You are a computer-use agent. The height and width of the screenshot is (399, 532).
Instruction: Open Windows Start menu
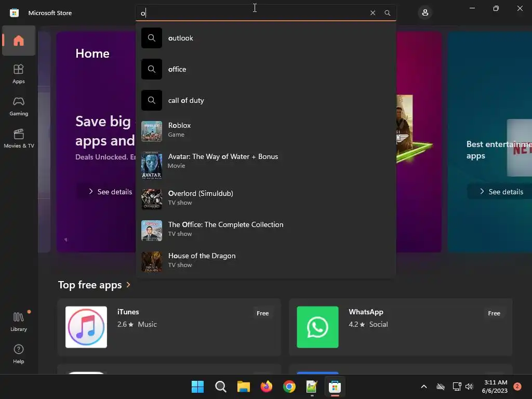pos(197,387)
